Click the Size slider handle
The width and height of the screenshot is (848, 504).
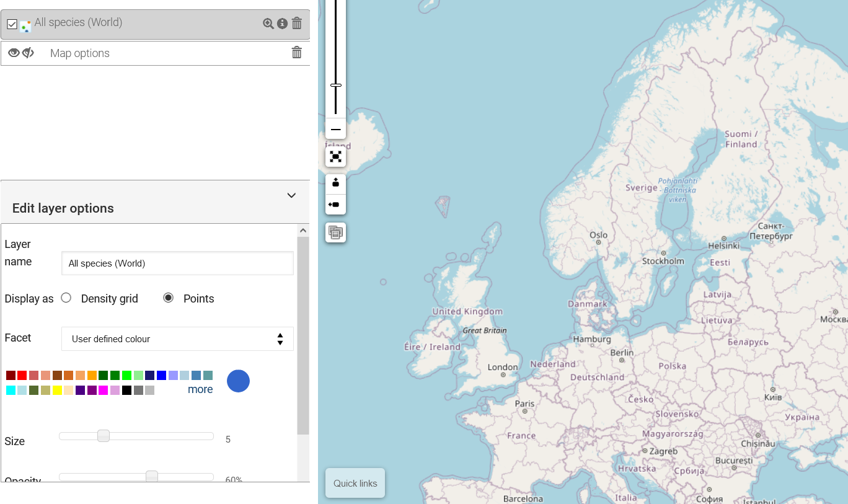pyautogui.click(x=104, y=436)
